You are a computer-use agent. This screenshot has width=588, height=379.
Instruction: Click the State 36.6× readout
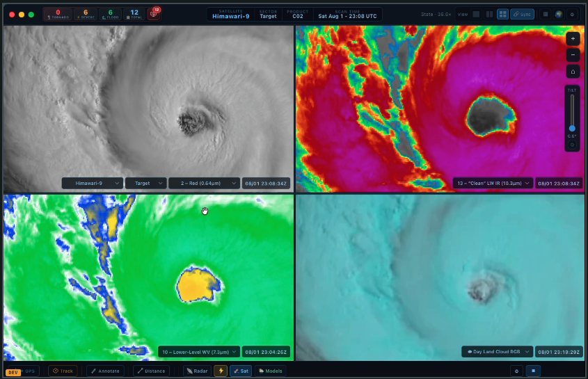436,14
